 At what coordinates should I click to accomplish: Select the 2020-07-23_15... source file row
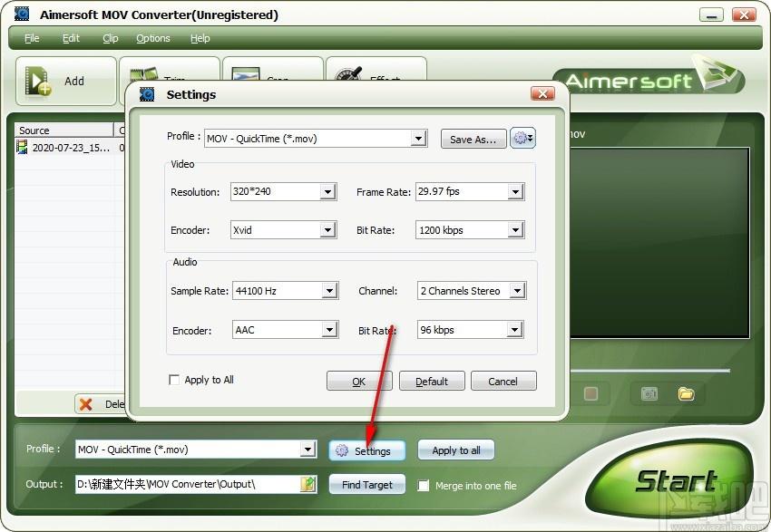pos(69,148)
